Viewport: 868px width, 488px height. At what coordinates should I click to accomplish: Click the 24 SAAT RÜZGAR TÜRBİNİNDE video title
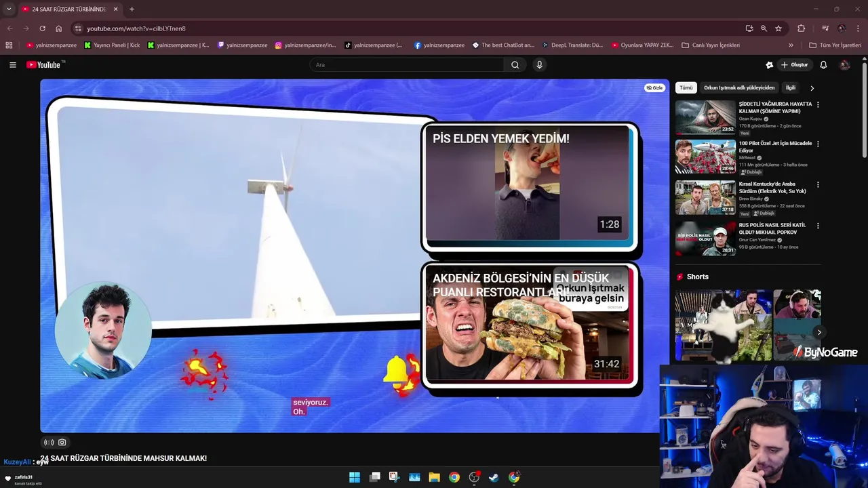pyautogui.click(x=123, y=459)
